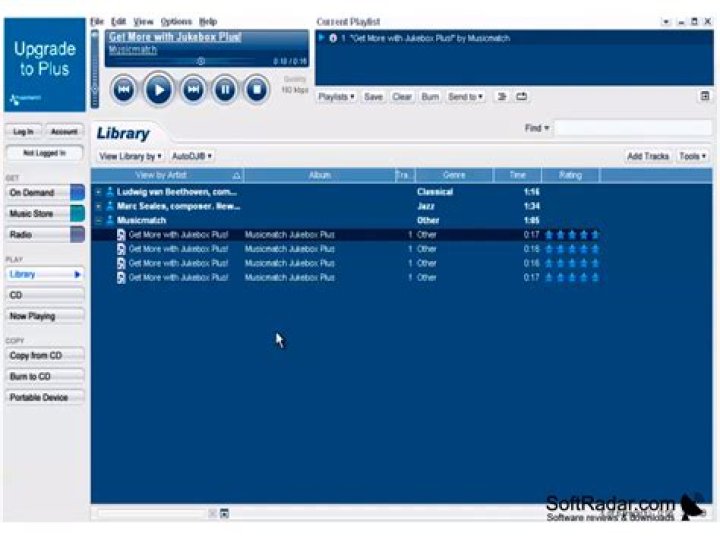Click the artist icon next to Ludwig van Beethoven
This screenshot has width=720, height=539.
pyautogui.click(x=110, y=191)
